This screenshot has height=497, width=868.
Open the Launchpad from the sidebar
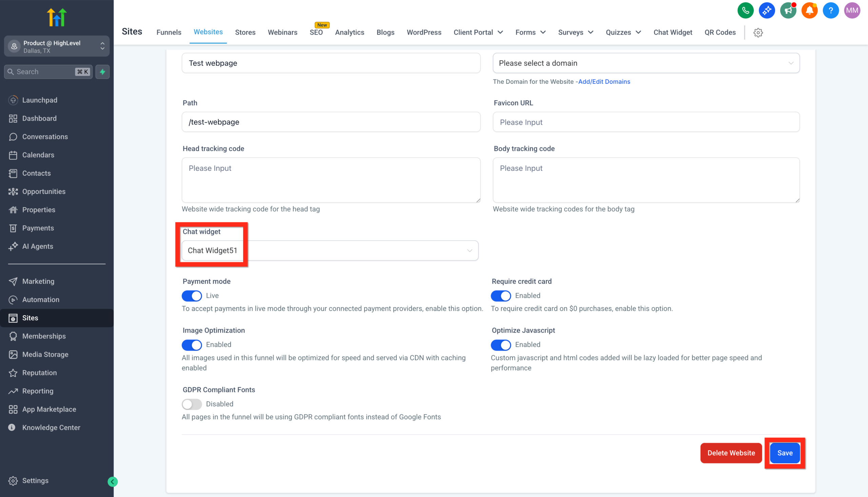click(40, 100)
